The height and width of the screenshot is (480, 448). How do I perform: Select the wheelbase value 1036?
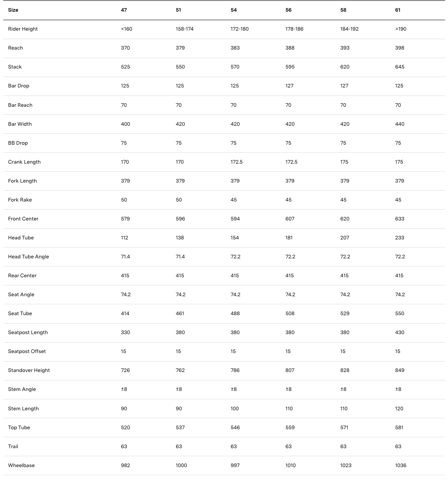[401, 465]
